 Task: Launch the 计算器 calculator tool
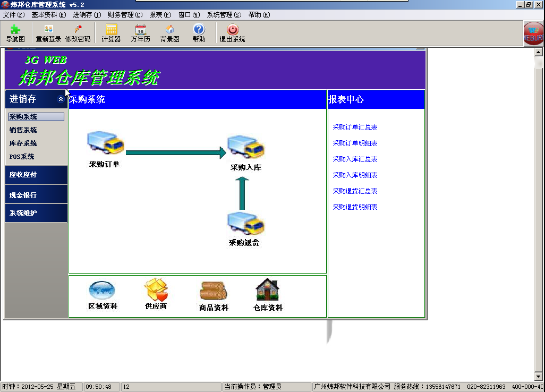[111, 33]
